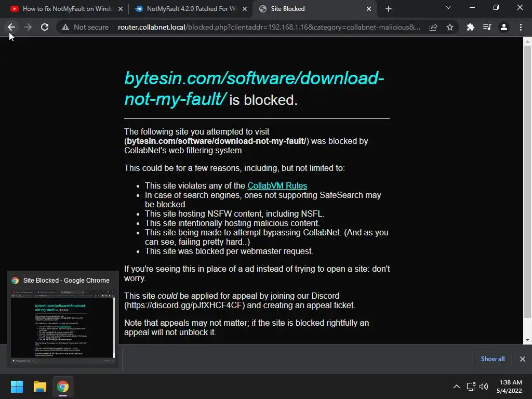
Task: Click the address bar URL
Action: pyautogui.click(x=269, y=27)
